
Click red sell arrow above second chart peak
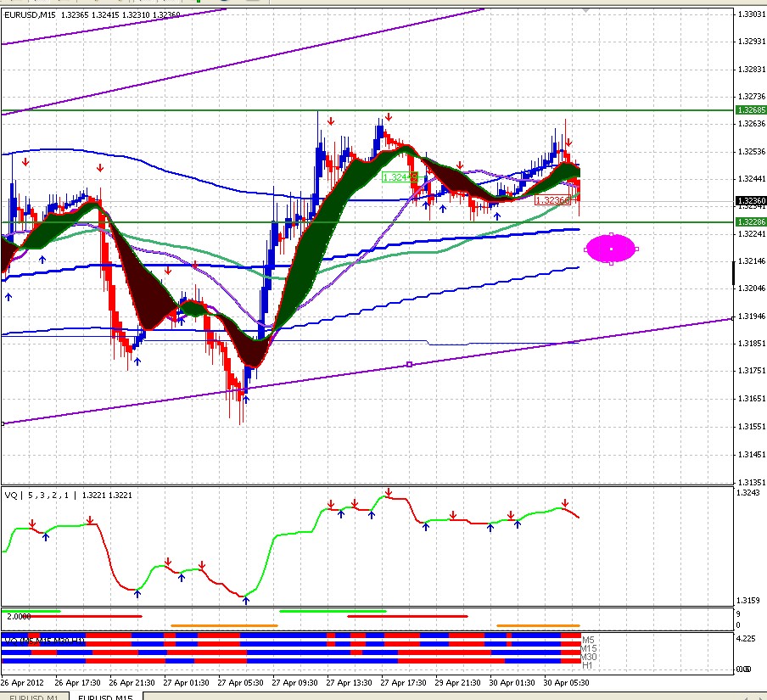tap(389, 117)
